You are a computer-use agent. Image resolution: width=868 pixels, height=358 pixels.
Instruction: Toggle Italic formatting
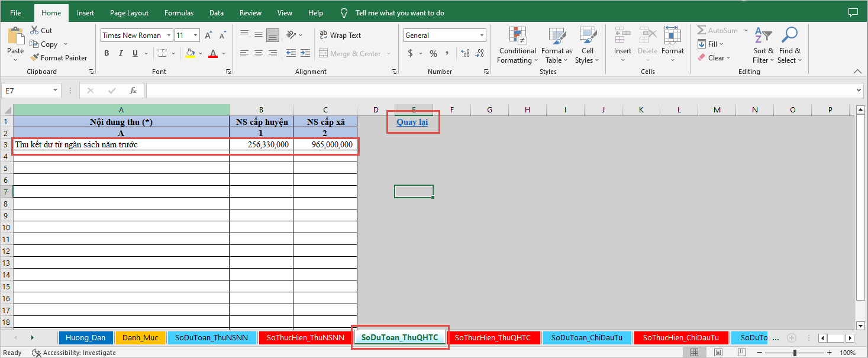coord(121,54)
